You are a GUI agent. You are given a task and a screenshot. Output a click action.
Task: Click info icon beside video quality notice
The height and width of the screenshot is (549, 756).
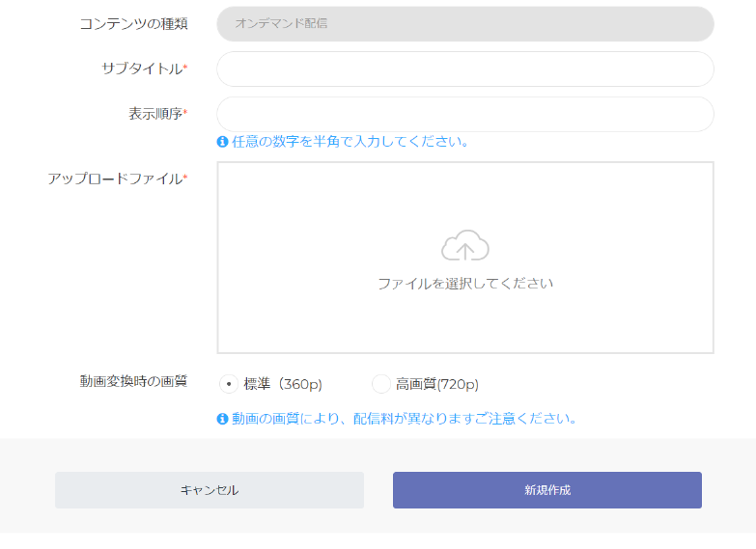[x=222, y=419]
